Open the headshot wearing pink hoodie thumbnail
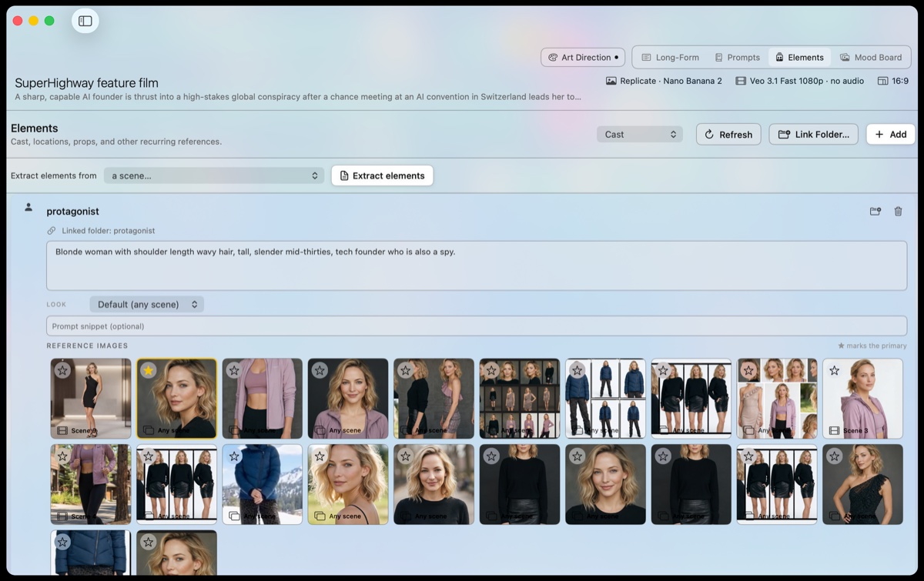Screen dimensions: 924x581 click(348, 399)
